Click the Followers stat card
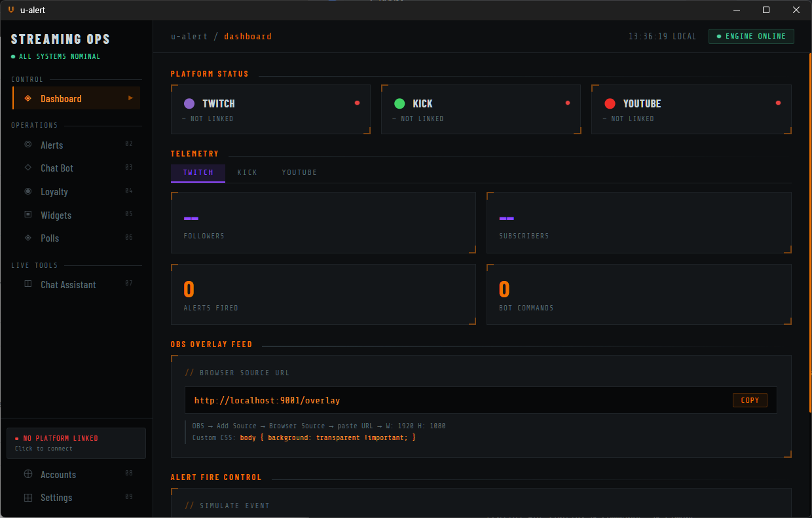Image resolution: width=812 pixels, height=518 pixels. 323,223
